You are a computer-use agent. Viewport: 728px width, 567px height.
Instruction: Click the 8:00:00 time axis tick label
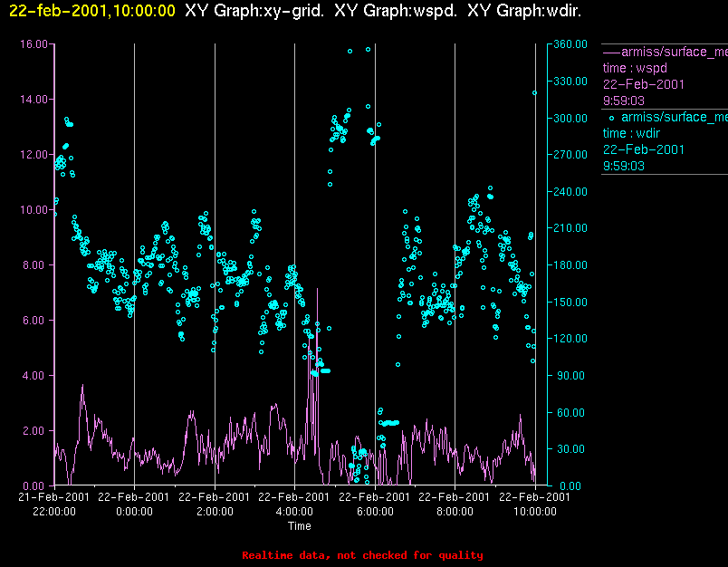[x=455, y=512]
